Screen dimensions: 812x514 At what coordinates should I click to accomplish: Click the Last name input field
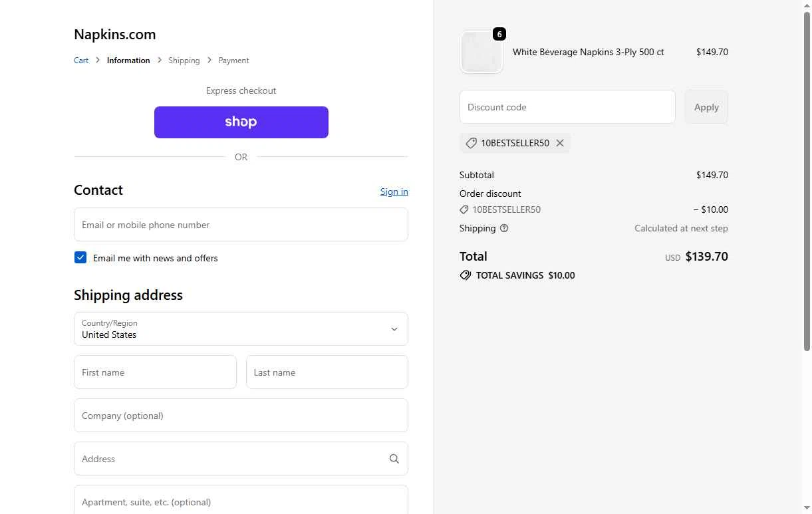[x=327, y=372]
